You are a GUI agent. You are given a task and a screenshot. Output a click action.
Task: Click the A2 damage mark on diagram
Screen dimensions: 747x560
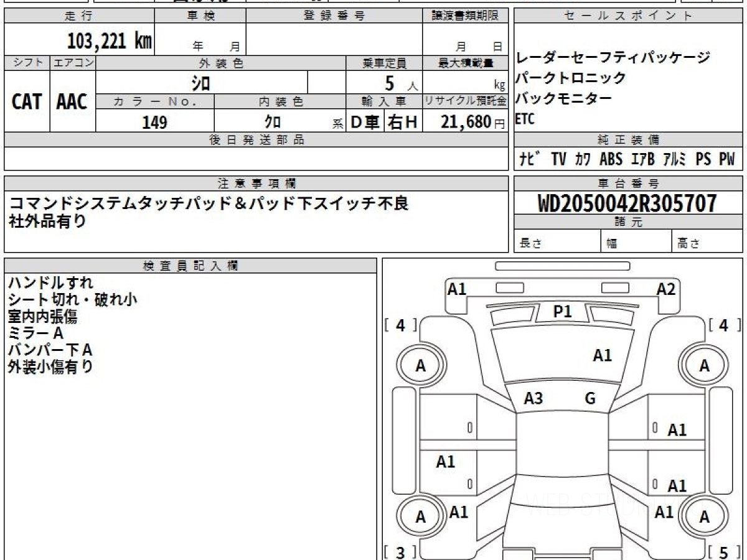click(666, 289)
